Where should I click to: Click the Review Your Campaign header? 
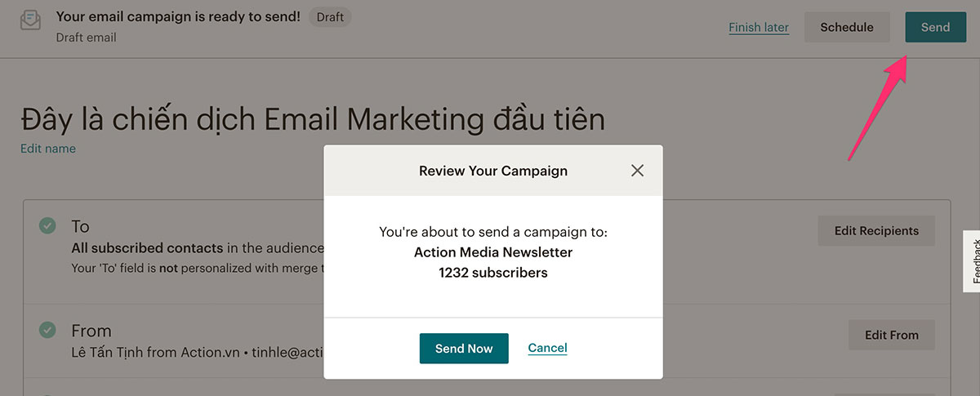493,171
